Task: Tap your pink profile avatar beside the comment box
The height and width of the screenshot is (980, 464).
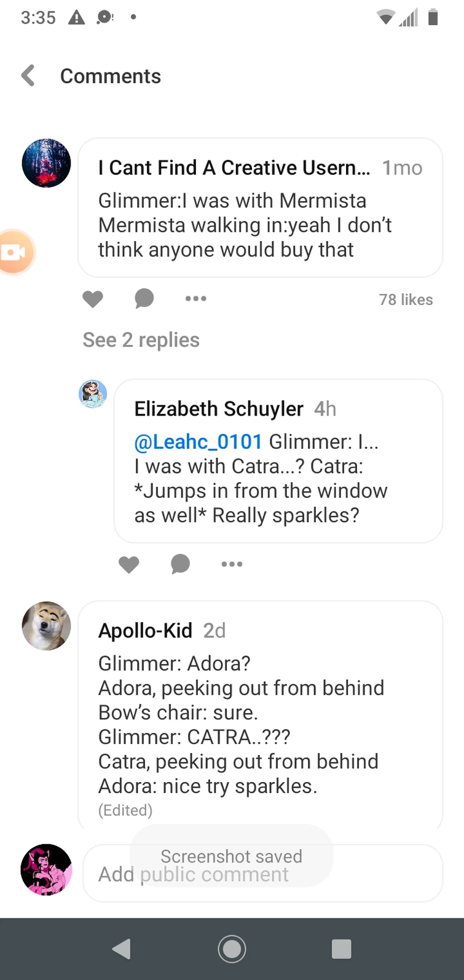Action: (47, 870)
